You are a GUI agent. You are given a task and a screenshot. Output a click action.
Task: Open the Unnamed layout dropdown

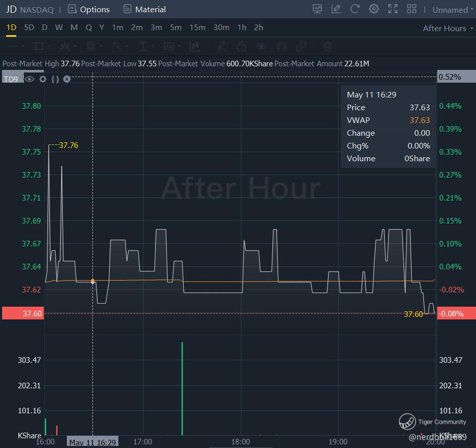pos(453,10)
